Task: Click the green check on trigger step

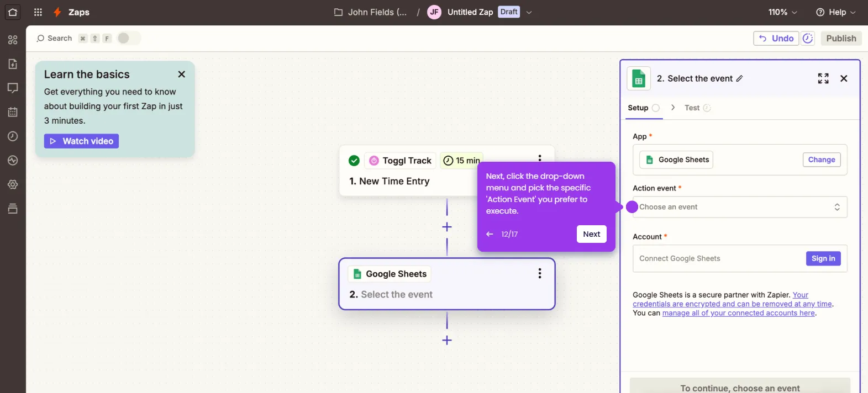Action: pos(354,161)
